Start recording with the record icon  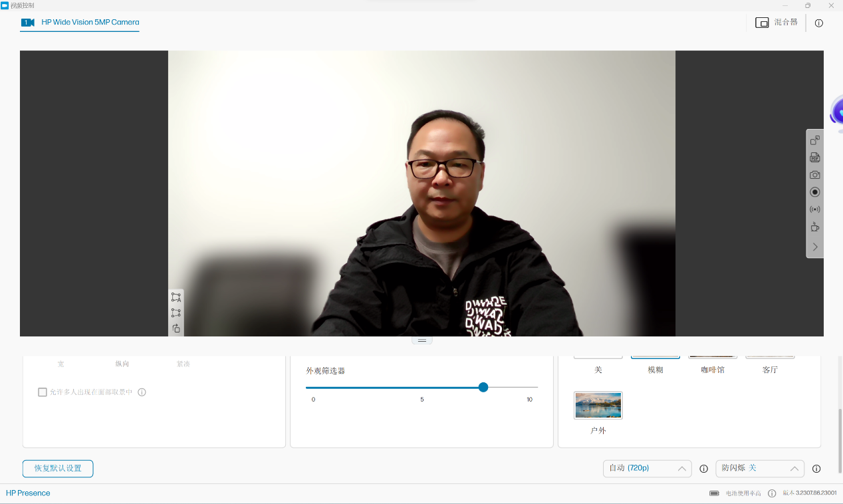(x=814, y=192)
